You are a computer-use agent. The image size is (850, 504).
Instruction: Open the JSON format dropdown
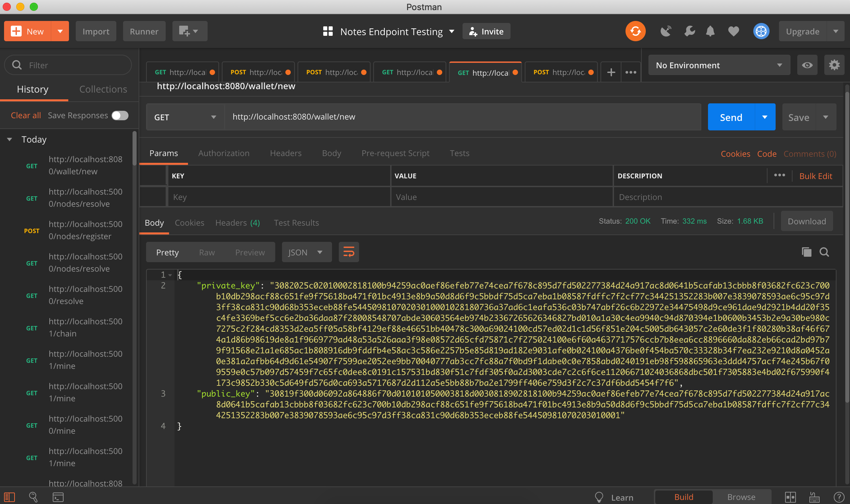click(x=306, y=252)
